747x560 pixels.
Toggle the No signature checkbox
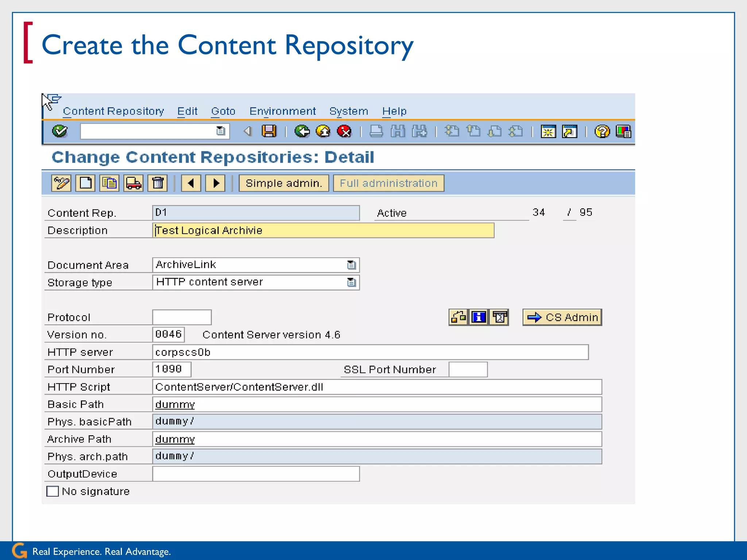[x=53, y=491]
